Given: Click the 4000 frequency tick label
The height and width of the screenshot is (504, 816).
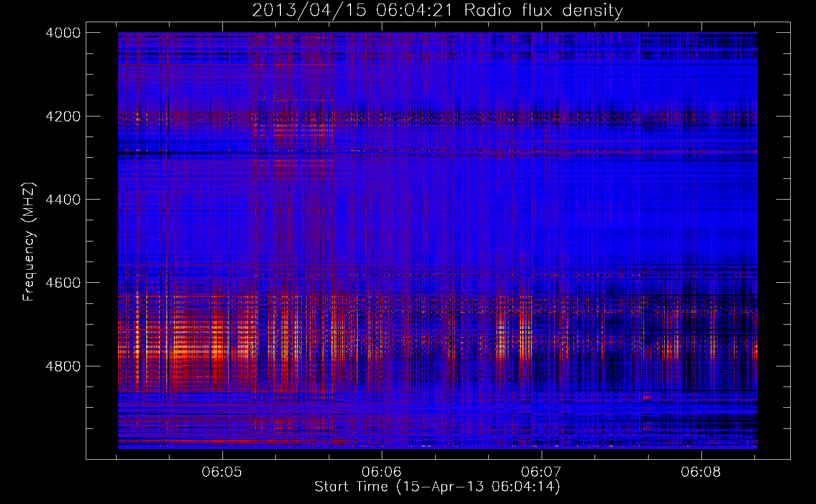Looking at the screenshot, I should (63, 33).
